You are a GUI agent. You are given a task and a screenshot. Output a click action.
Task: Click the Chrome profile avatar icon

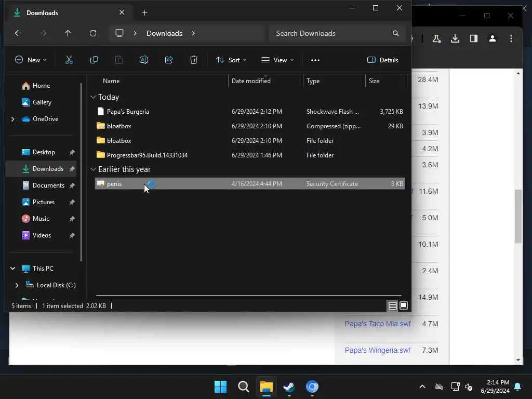point(493,38)
